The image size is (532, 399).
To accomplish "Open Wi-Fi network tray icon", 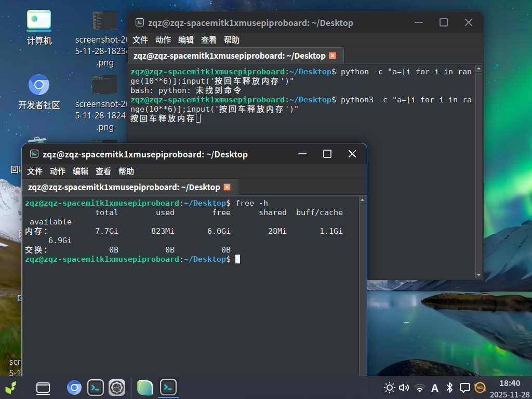I will 419,388.
